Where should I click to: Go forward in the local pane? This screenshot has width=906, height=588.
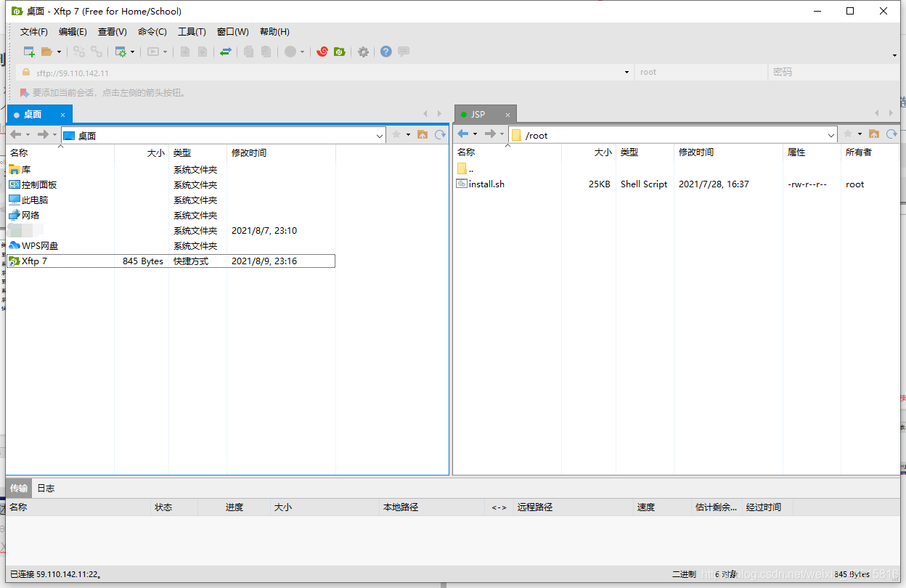coord(43,134)
